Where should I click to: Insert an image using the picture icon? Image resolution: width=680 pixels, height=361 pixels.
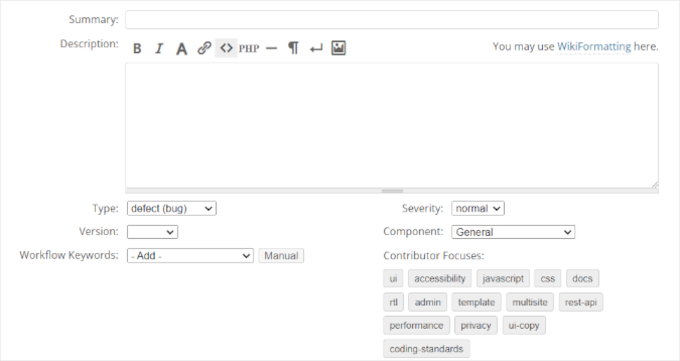point(338,48)
